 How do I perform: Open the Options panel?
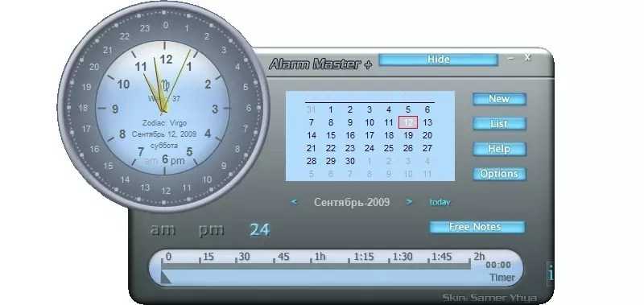point(499,174)
